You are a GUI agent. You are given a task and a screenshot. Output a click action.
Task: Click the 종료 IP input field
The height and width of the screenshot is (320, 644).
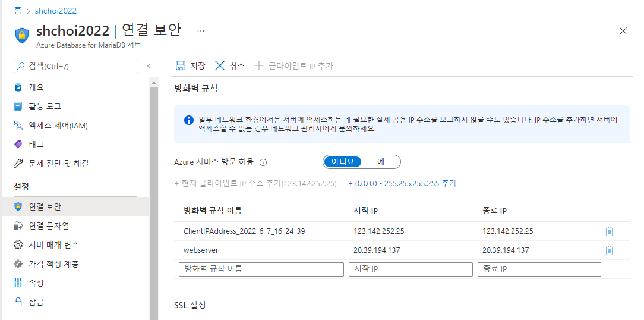[539, 269]
